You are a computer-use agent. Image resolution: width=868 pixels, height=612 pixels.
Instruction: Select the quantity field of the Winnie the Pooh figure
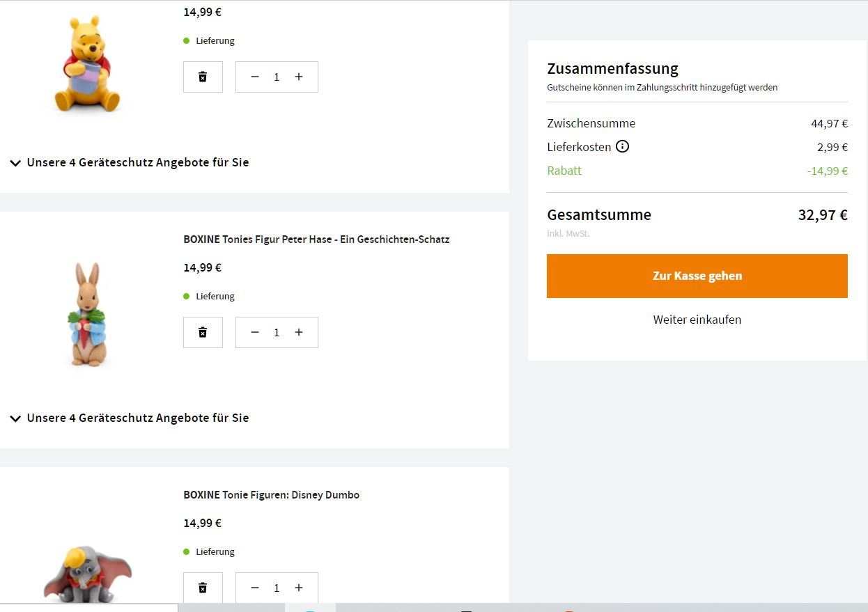point(277,77)
